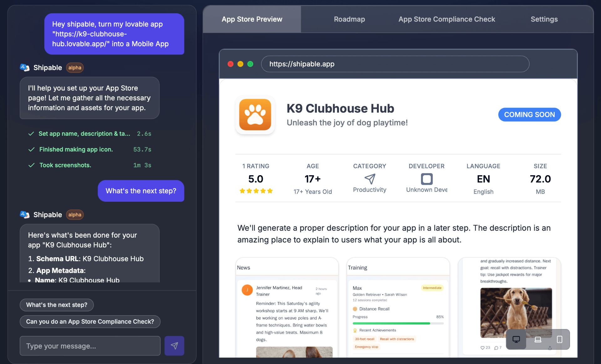
Task: Click "Can you do an App Store Compliance Check?" suggestion
Action: tap(90, 321)
